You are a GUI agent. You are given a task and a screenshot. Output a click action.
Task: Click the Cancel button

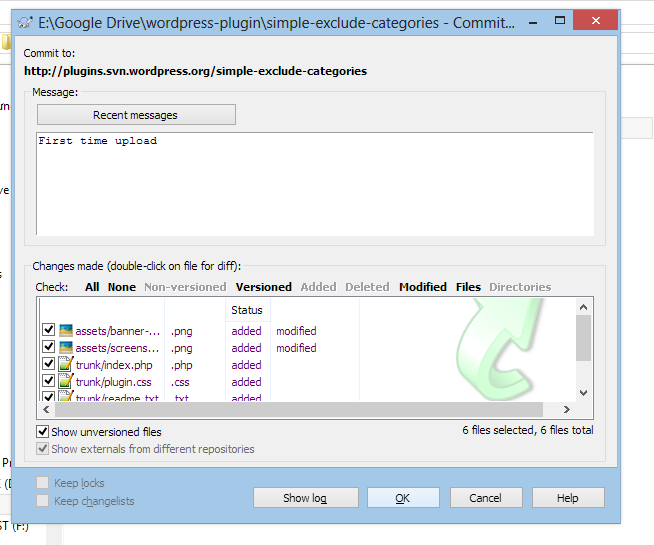click(x=486, y=498)
